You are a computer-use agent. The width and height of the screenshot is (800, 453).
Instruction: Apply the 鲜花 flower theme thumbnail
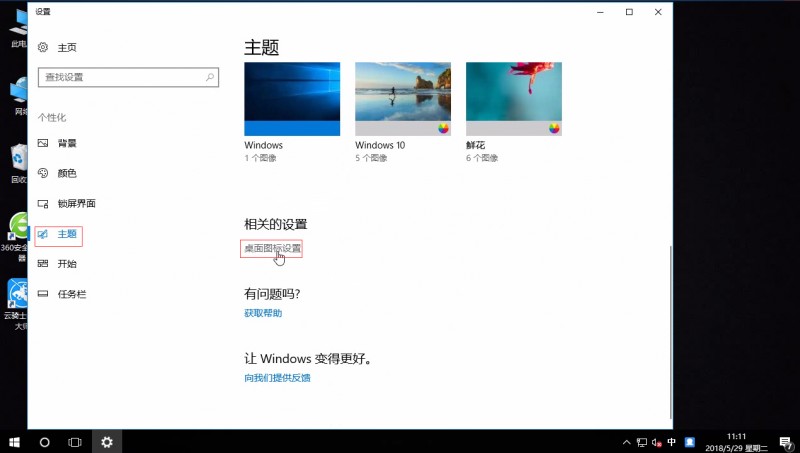tap(514, 99)
